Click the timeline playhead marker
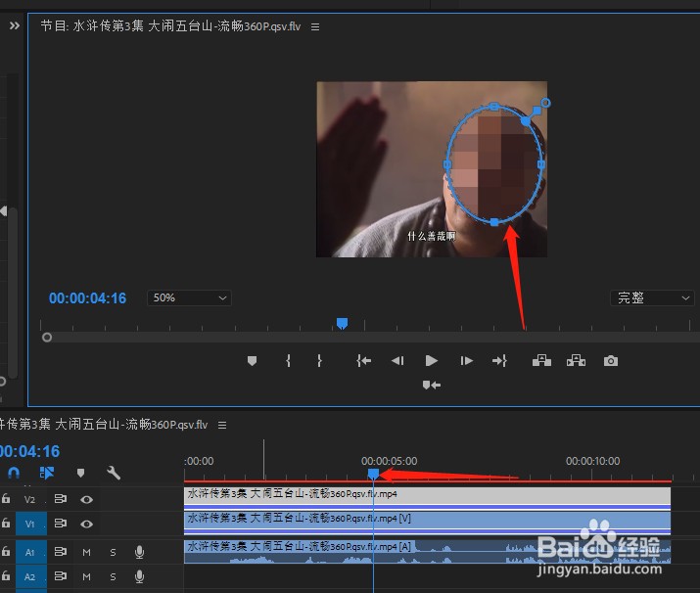This screenshot has height=593, width=700. coord(373,474)
